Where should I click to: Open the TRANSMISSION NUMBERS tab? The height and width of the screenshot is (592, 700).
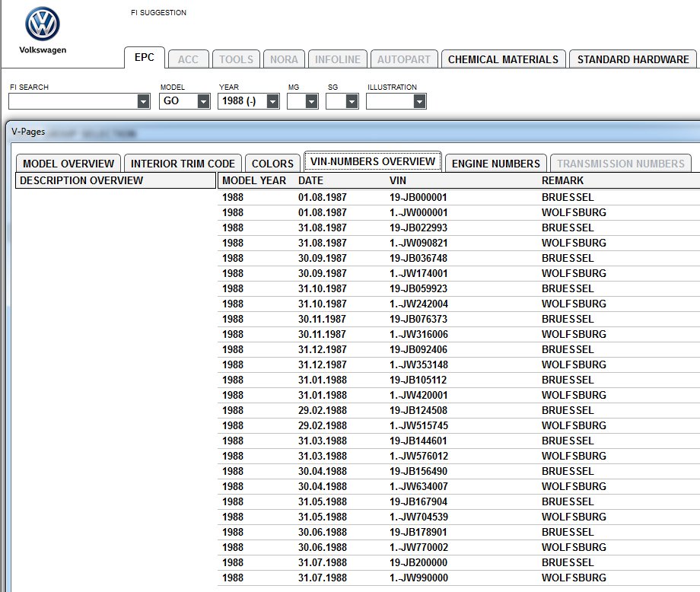(x=621, y=164)
